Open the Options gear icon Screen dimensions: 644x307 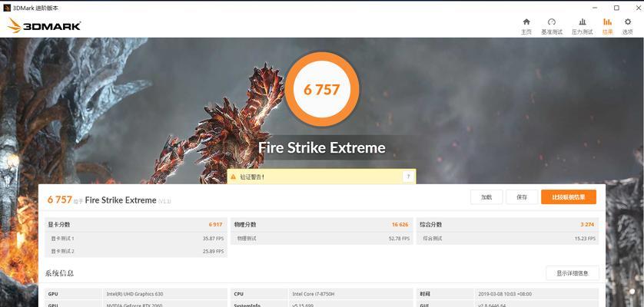click(628, 22)
